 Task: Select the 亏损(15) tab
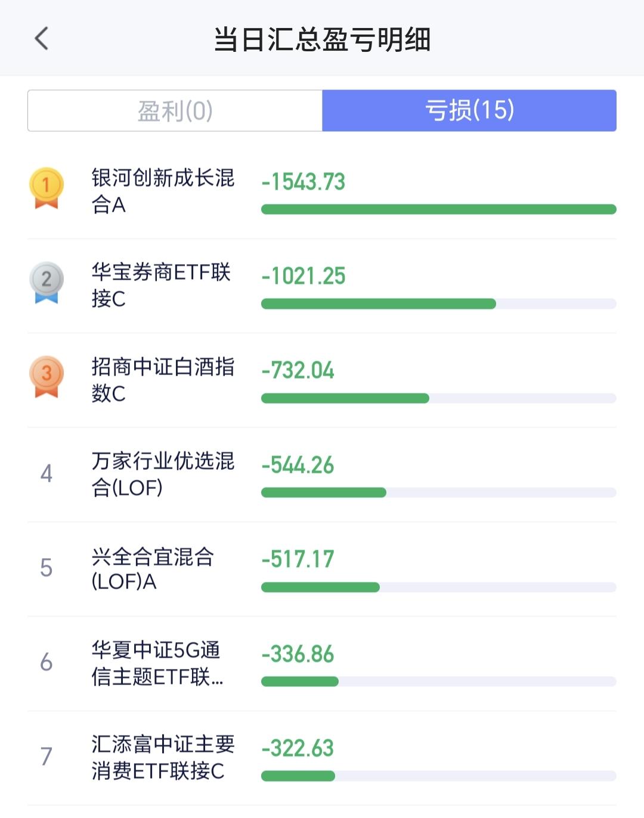click(x=469, y=111)
